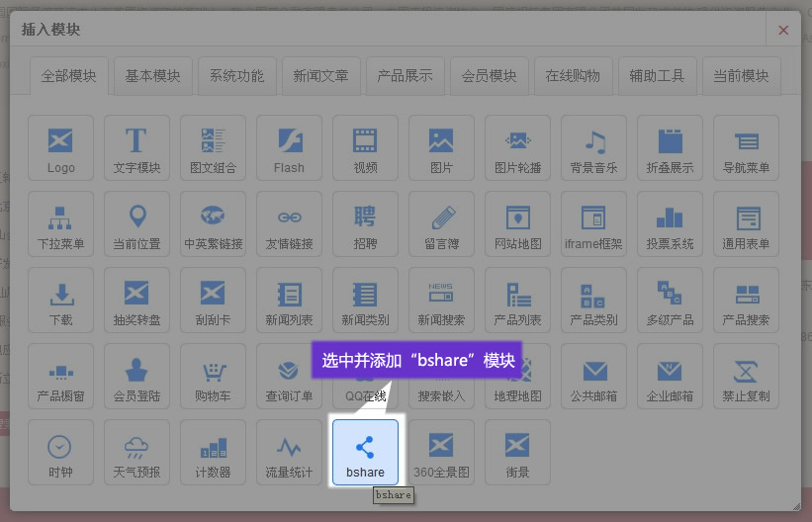This screenshot has width=812, height=522.
Task: Click the dialog resize handle corner
Action: 796,506
